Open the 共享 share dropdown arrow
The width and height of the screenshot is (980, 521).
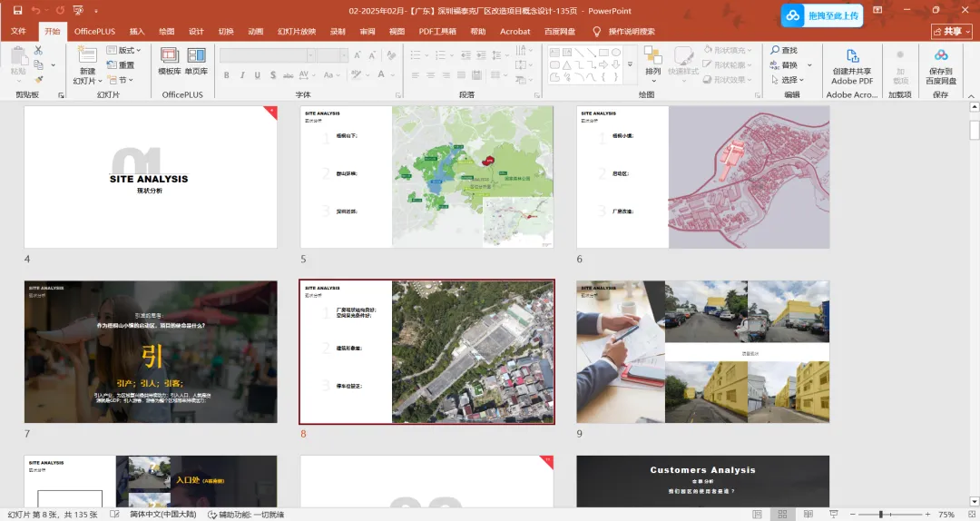[x=969, y=31]
